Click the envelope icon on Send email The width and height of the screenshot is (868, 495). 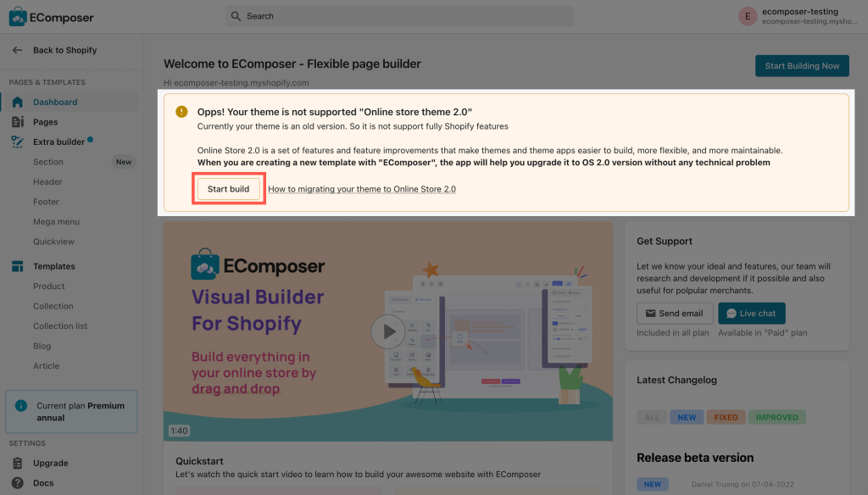[x=650, y=314]
